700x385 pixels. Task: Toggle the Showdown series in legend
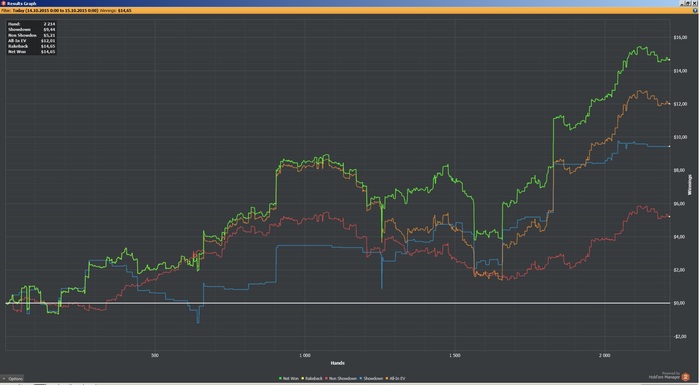371,379
